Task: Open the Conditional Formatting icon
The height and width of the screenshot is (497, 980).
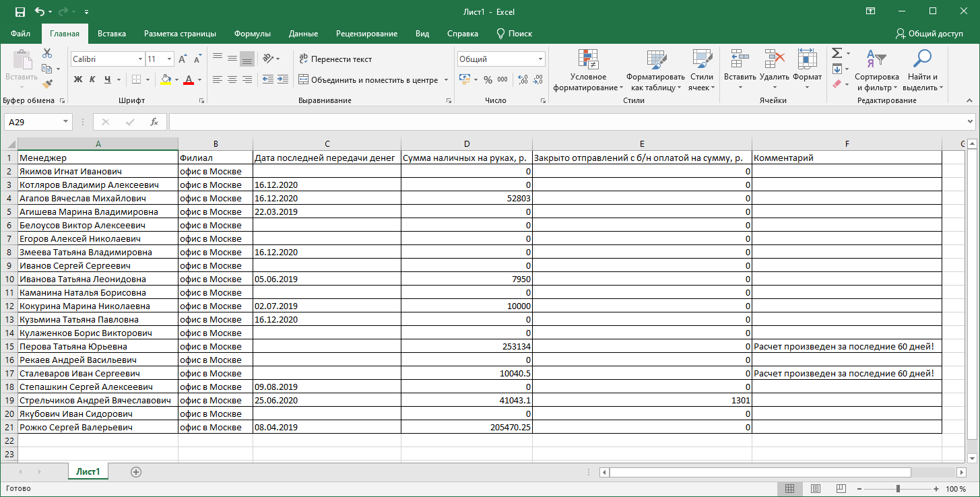Action: (x=589, y=59)
